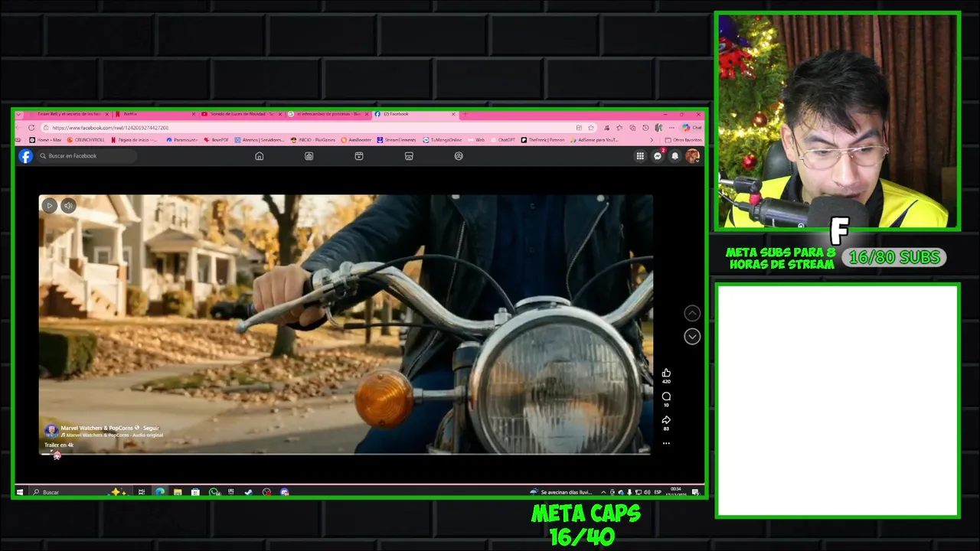980x551 pixels.
Task: Open the Facebook profile avatar menu
Action: tap(692, 156)
